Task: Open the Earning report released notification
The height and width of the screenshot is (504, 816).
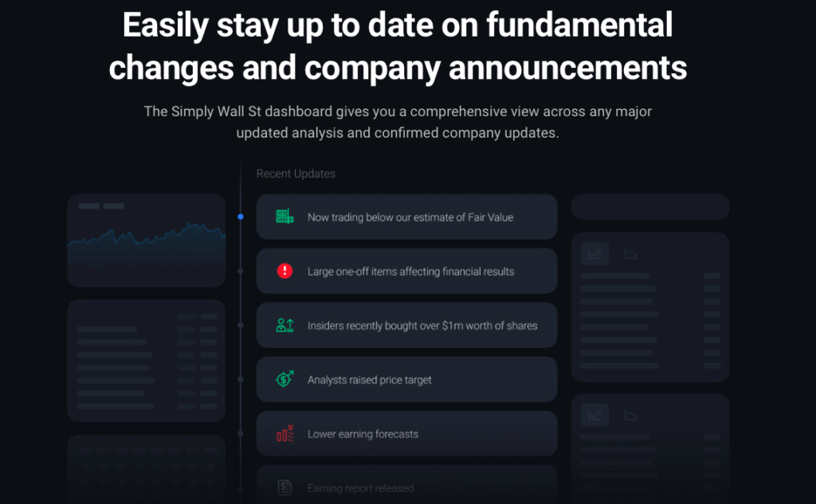Action: click(406, 485)
